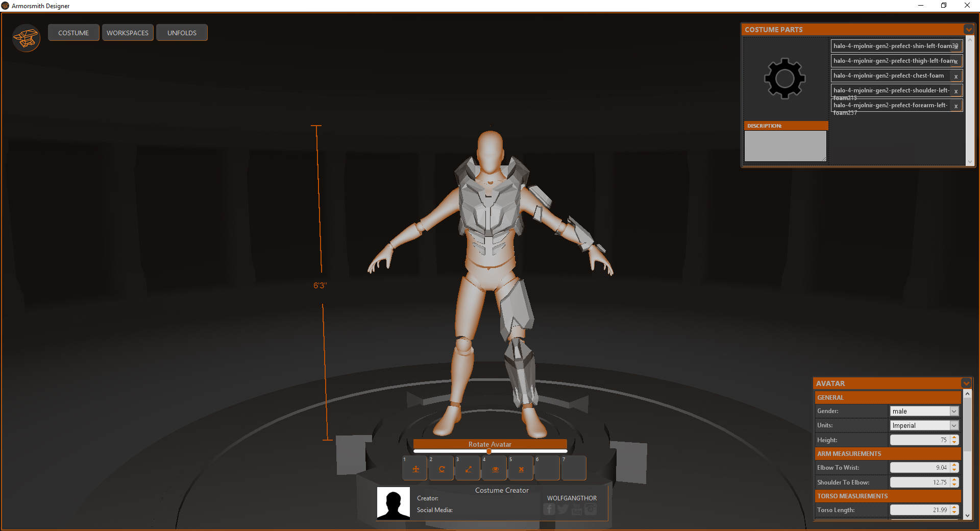Increase Height with the up stepper

click(954, 438)
